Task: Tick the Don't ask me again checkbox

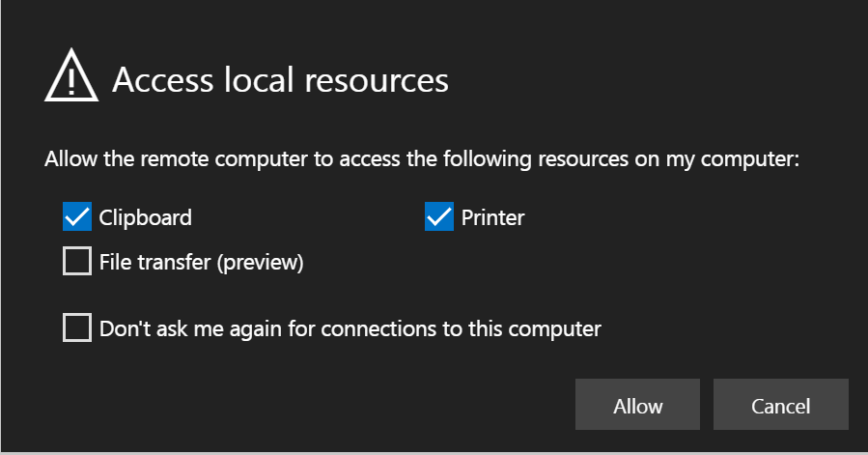Action: point(77,327)
